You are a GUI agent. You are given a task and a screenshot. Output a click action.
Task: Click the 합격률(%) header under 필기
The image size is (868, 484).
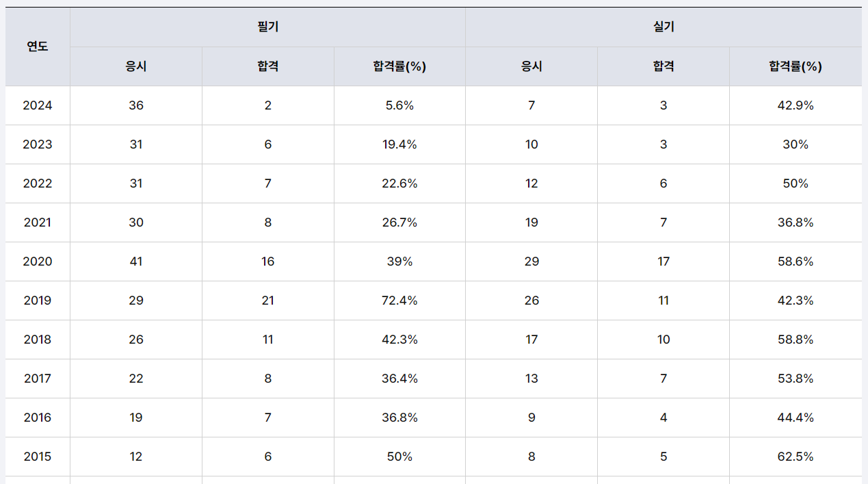[399, 66]
